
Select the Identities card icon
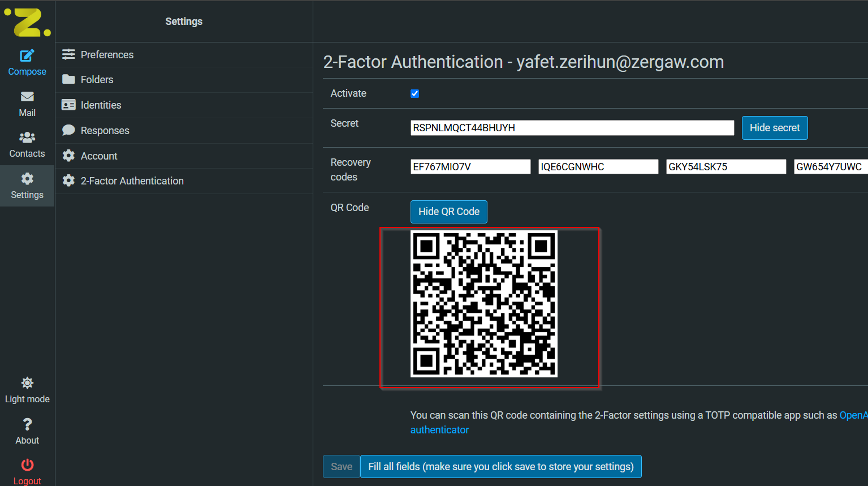coord(68,105)
